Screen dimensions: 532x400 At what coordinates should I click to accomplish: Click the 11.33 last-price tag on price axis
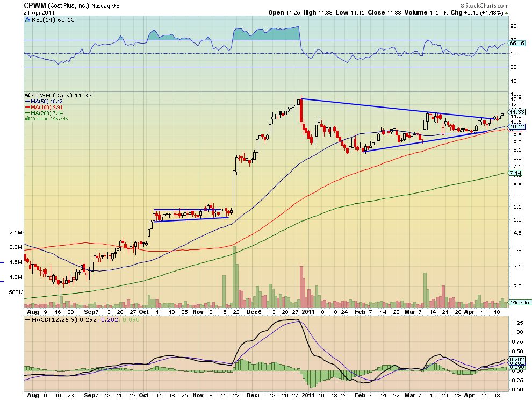517,112
